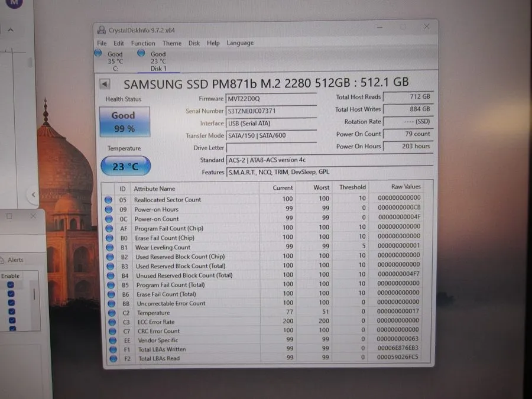Click the Rotation Rate value (SSD)
The height and width of the screenshot is (399, 532).
[408, 121]
